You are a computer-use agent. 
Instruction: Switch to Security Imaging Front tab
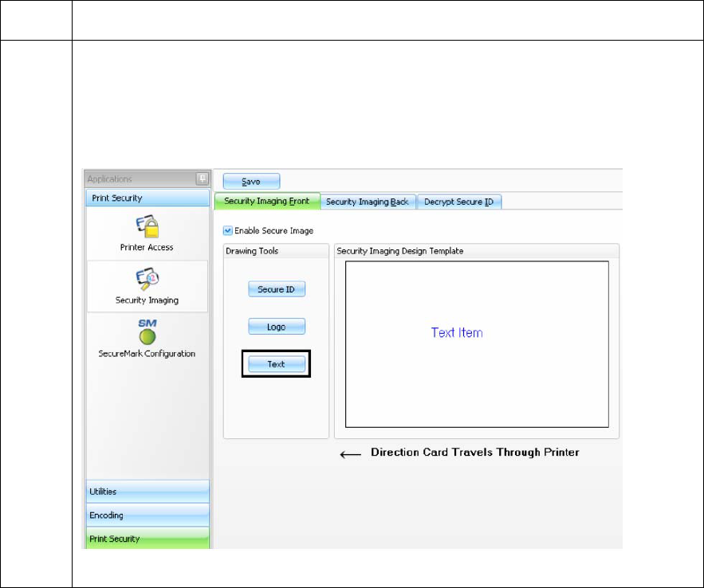tap(267, 201)
